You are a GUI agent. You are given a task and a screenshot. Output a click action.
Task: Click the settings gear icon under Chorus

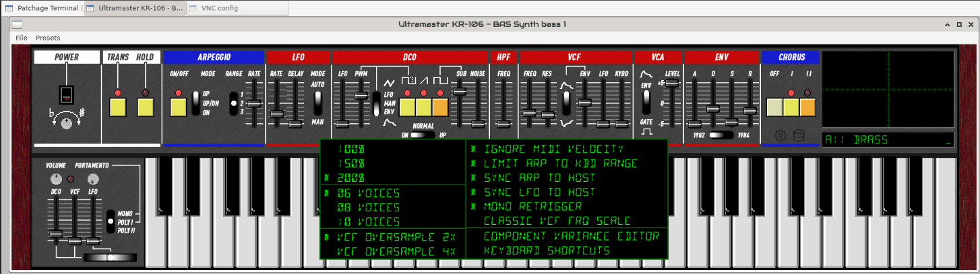[780, 135]
